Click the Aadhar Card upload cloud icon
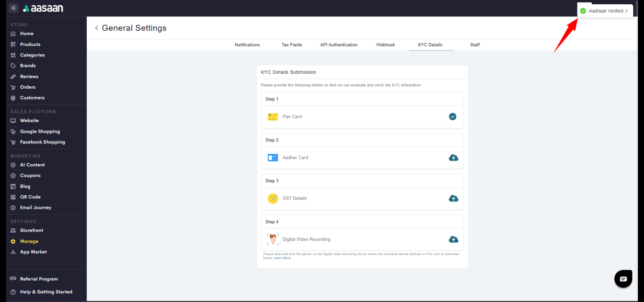 (453, 158)
